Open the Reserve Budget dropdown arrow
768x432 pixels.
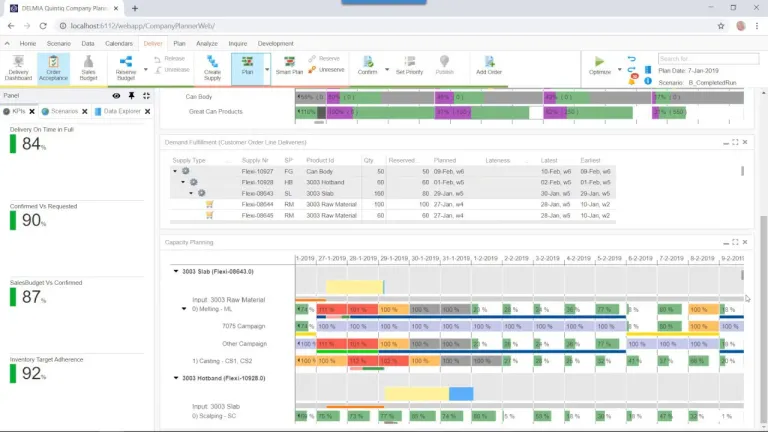coord(145,70)
